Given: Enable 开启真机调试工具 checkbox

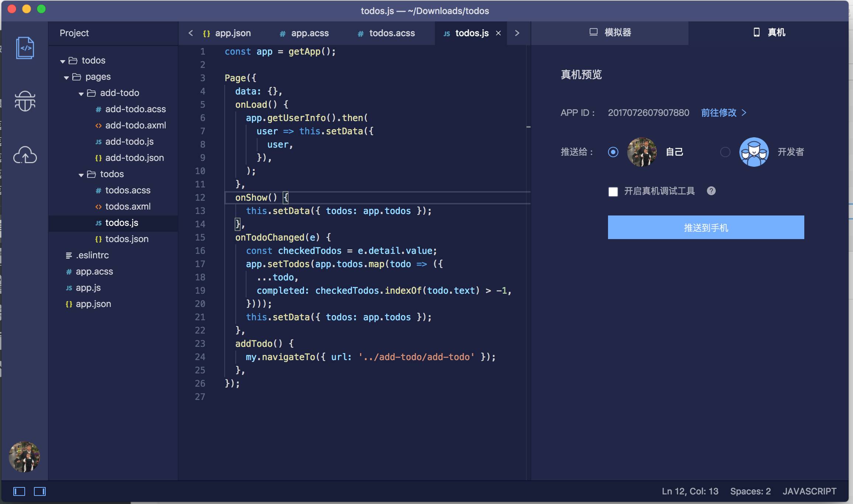Looking at the screenshot, I should [x=613, y=191].
